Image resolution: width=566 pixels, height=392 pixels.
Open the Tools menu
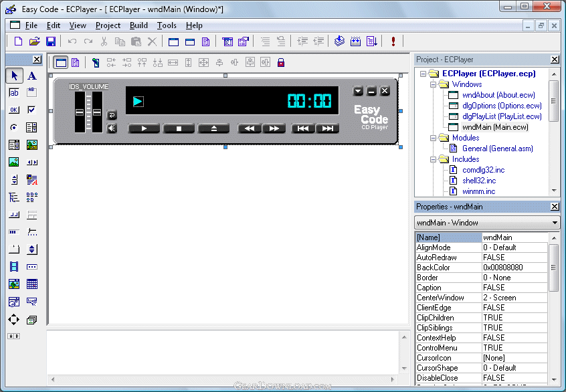167,25
